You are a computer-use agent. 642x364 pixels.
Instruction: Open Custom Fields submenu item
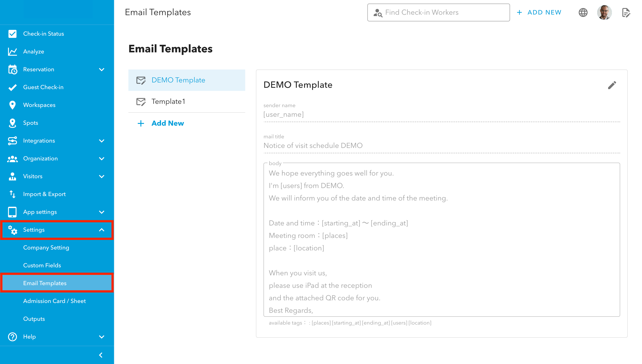click(x=57, y=265)
